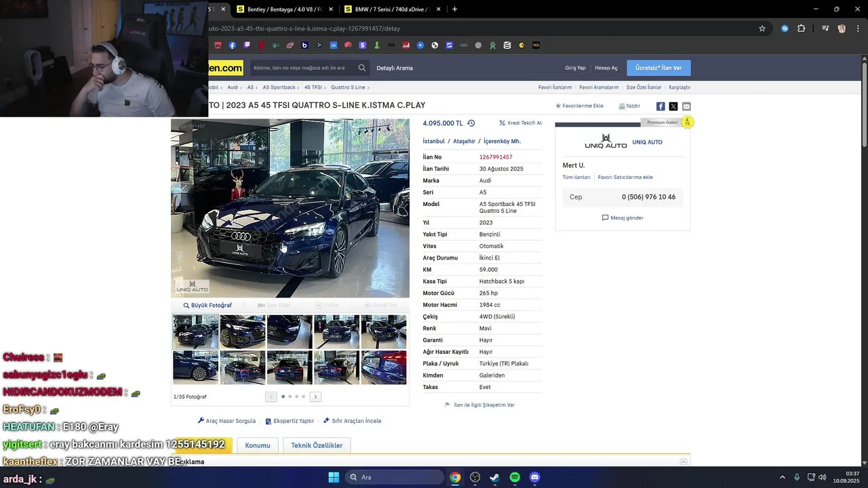Viewport: 868px width, 488px height.
Task: Open Size Özel İlanlar link
Action: click(x=644, y=87)
